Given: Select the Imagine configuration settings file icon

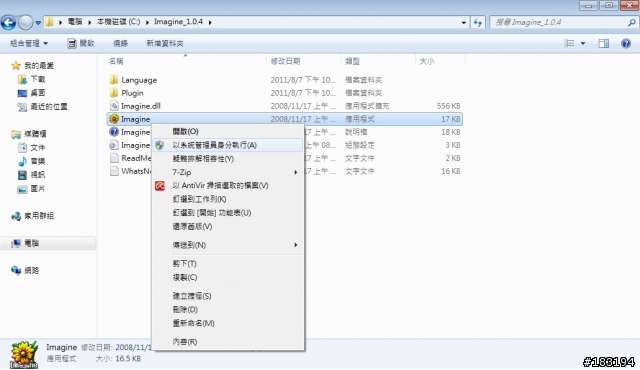Looking at the screenshot, I should (114, 145).
